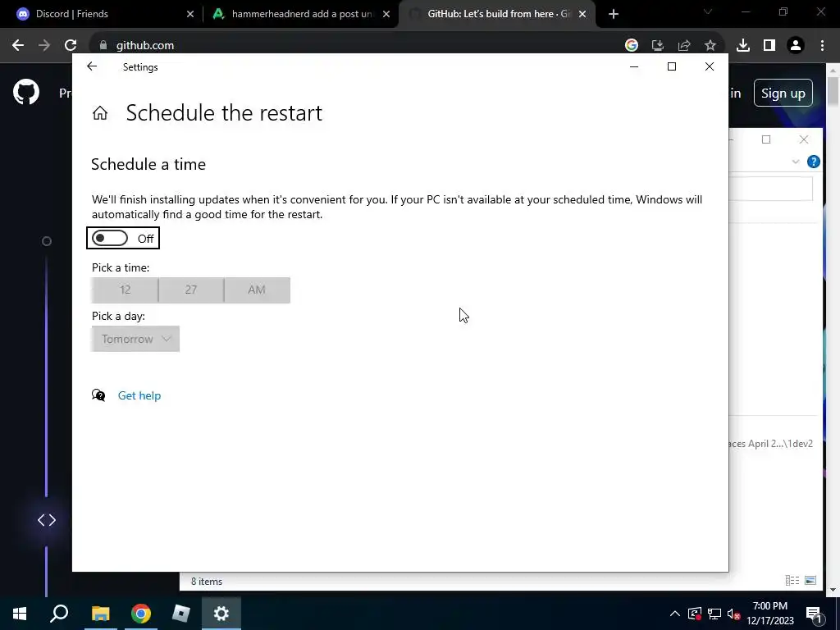Click the install app icon in address bar

657,46
